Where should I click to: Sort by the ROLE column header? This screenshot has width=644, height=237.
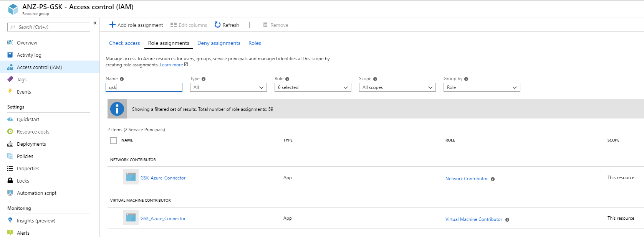coord(450,140)
